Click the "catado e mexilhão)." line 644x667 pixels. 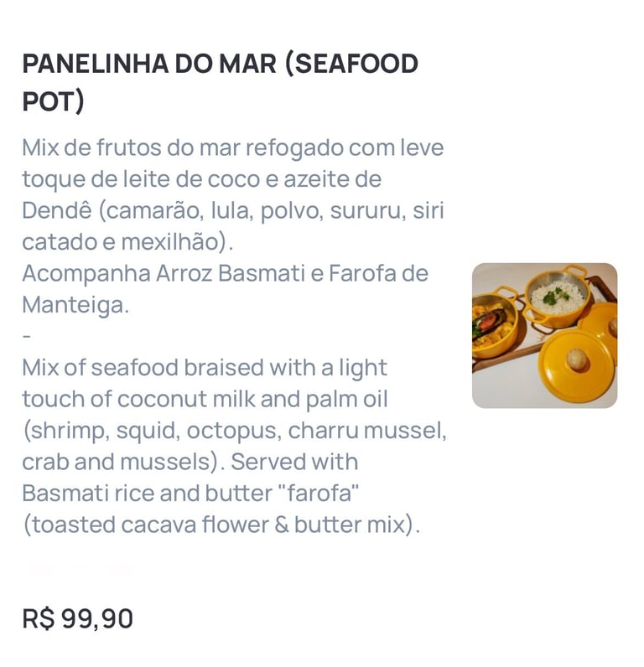point(127,242)
